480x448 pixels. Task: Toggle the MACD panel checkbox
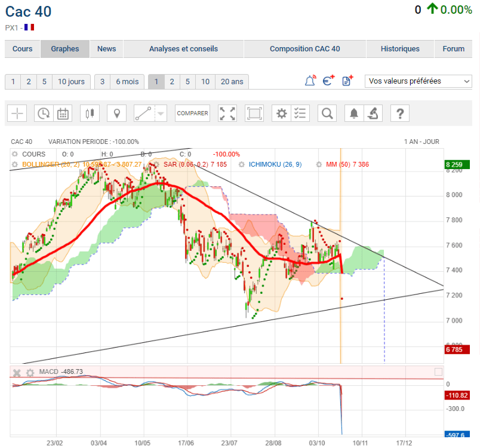438,372
